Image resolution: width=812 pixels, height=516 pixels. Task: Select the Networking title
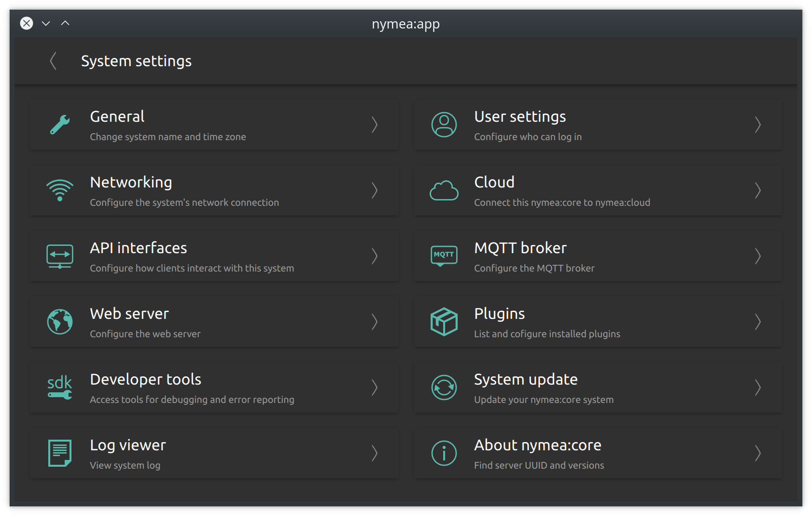tap(131, 183)
